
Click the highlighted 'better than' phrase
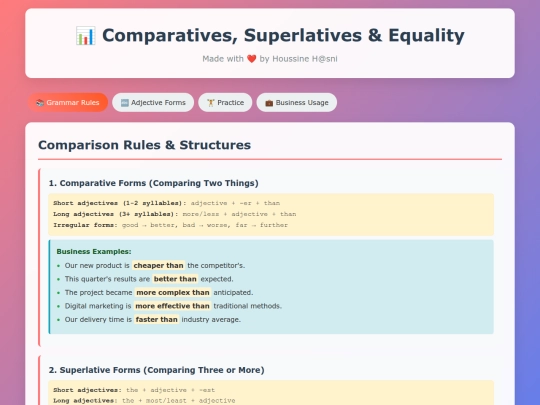click(x=175, y=279)
